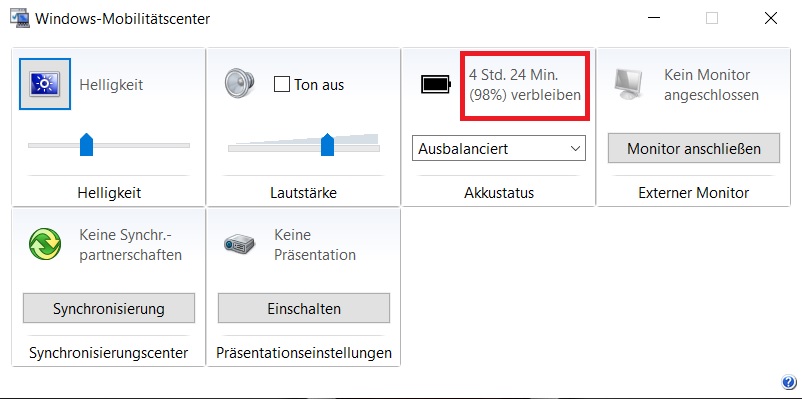Click the speaker volume icon

239,83
